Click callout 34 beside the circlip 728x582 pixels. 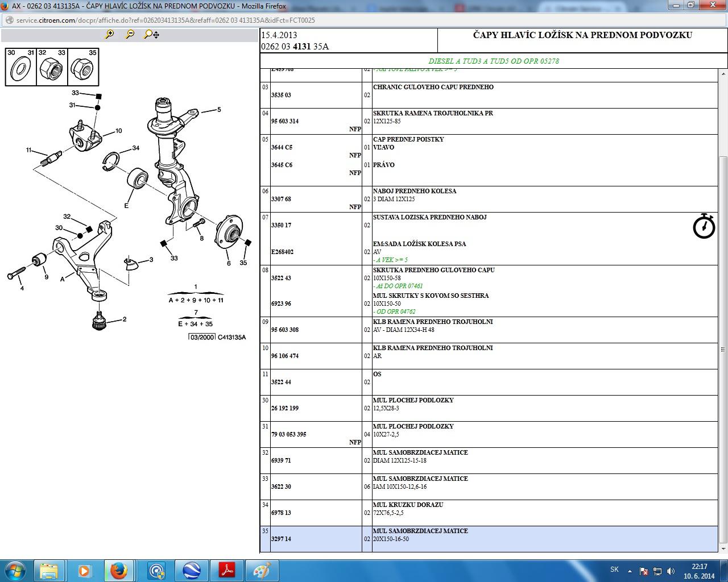(x=135, y=148)
